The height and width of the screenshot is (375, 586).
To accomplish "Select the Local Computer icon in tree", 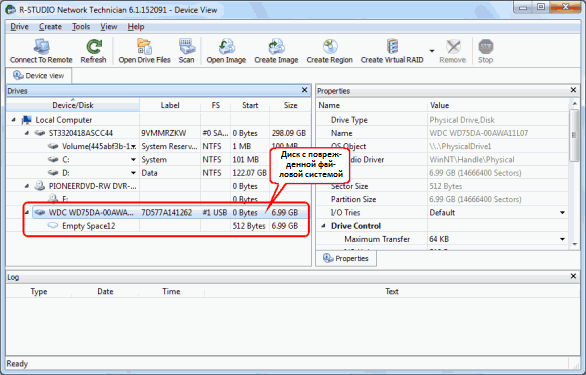I will click(27, 120).
